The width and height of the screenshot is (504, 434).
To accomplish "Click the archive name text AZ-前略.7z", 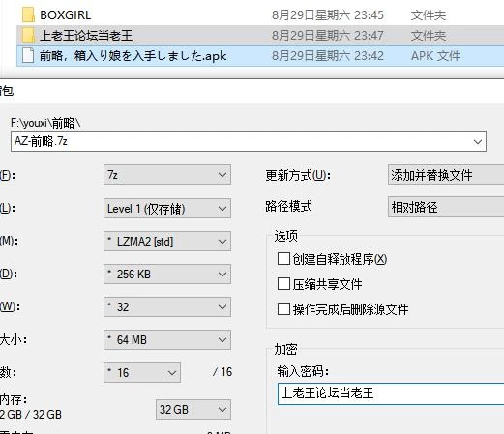I will click(41, 141).
